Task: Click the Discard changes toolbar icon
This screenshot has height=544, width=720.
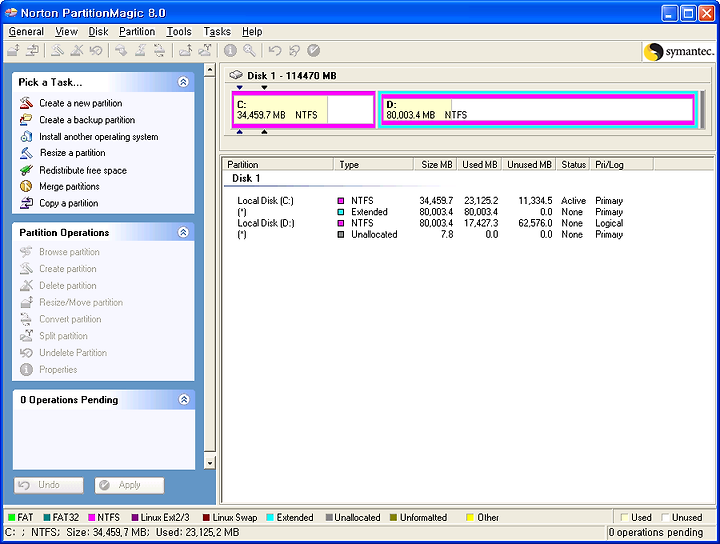Action: [294, 50]
